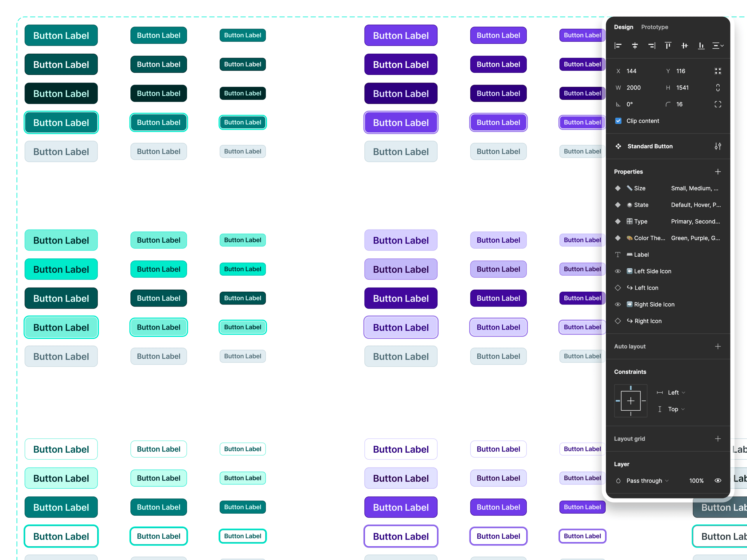Click the layer opacity 100% field
The image size is (747, 560).
(x=696, y=481)
